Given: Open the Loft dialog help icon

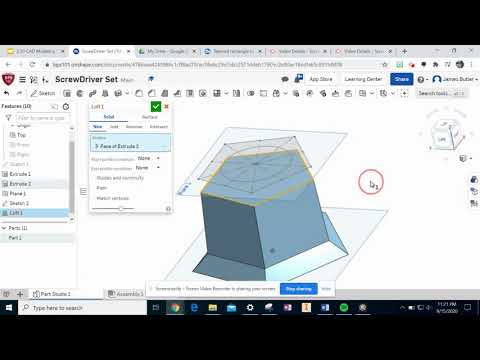Looking at the screenshot, I should pos(168,209).
